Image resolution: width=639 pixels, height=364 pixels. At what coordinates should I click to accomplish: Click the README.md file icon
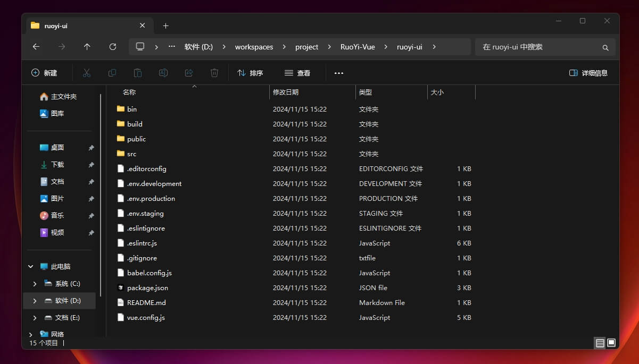(x=120, y=302)
